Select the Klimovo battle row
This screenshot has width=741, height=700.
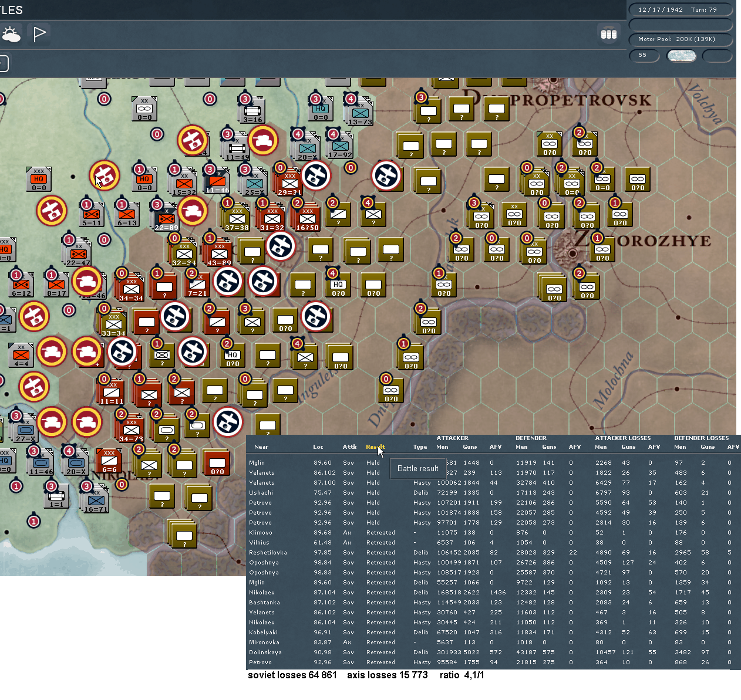click(493, 533)
